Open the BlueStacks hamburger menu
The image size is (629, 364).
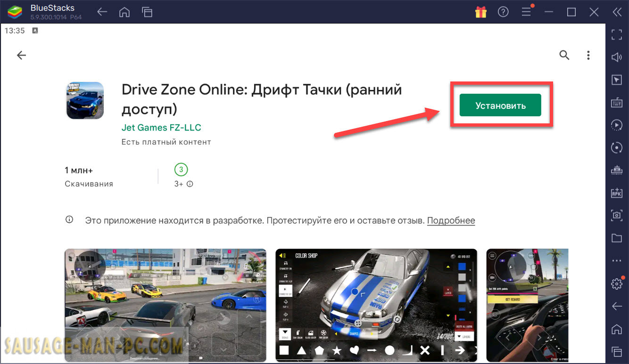526,12
